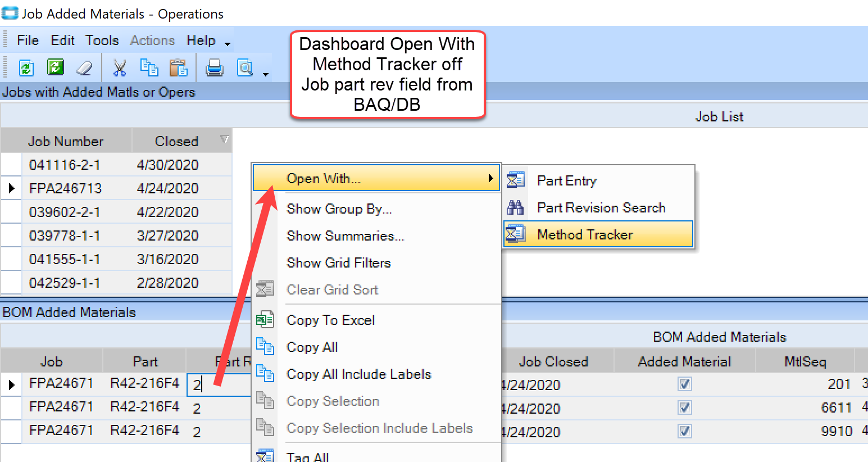Image resolution: width=868 pixels, height=462 pixels.
Task: Click the Copy icon in the toolbar
Action: 149,67
